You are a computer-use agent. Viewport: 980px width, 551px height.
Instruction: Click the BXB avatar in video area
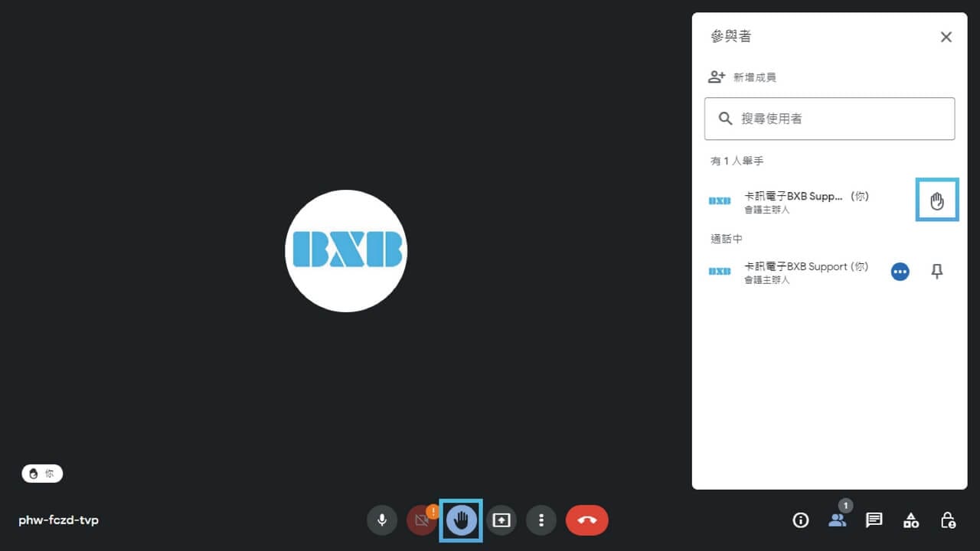coord(346,250)
